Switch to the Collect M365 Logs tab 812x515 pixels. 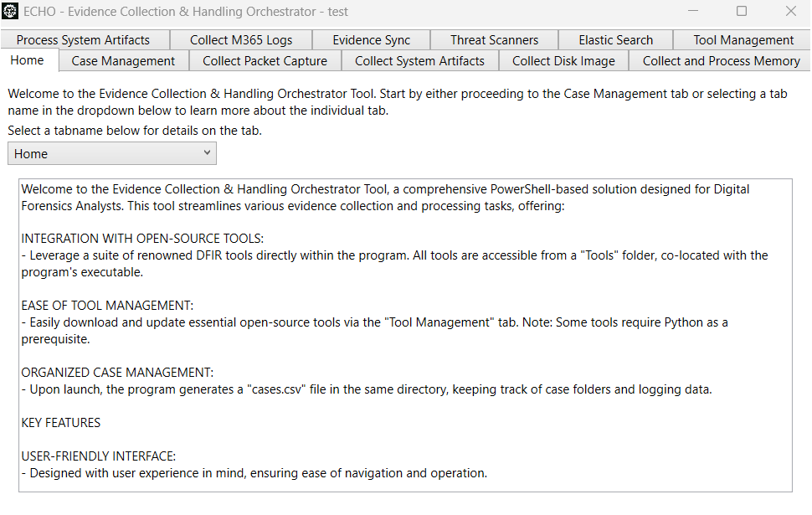tap(241, 40)
